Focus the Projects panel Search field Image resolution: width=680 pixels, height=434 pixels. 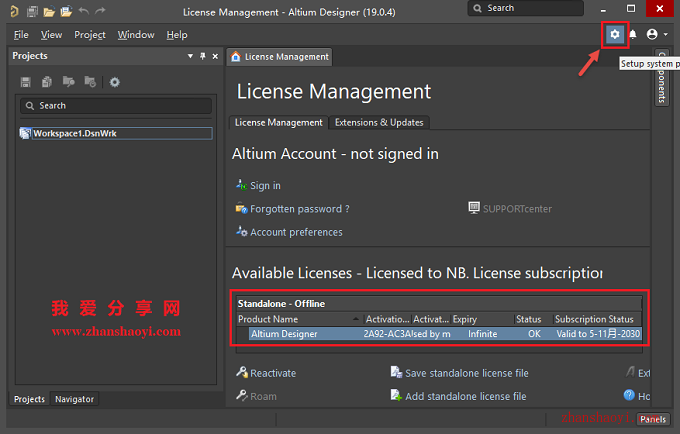tap(116, 106)
